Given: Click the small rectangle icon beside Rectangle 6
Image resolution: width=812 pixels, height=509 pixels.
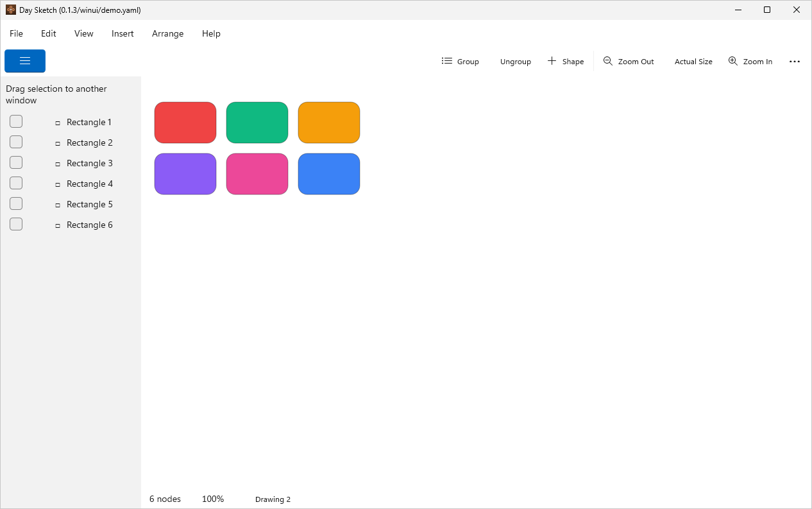Looking at the screenshot, I should click(x=58, y=225).
